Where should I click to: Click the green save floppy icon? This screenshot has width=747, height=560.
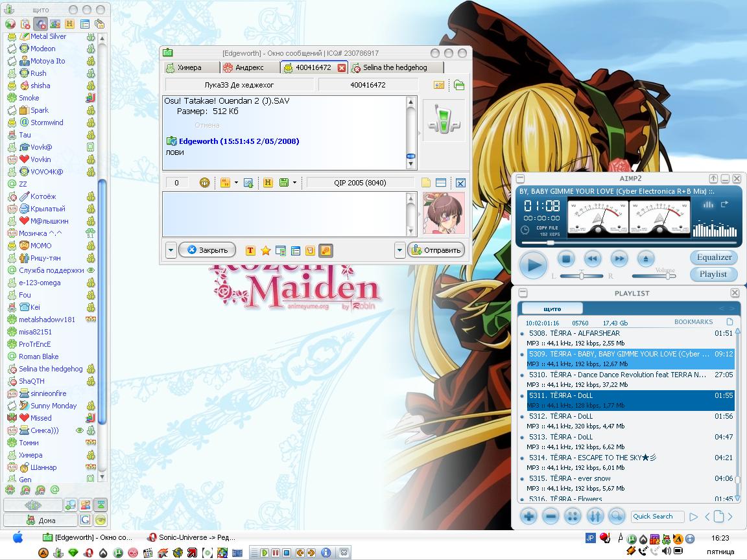[284, 182]
